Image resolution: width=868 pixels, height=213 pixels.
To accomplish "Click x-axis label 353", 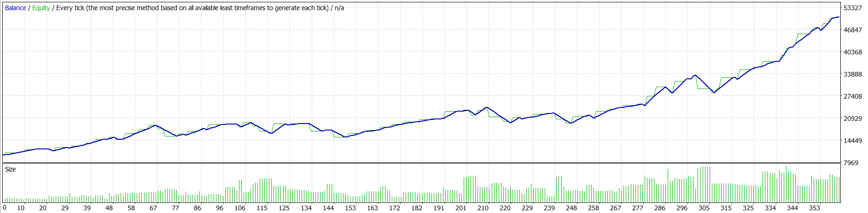I will [815, 208].
